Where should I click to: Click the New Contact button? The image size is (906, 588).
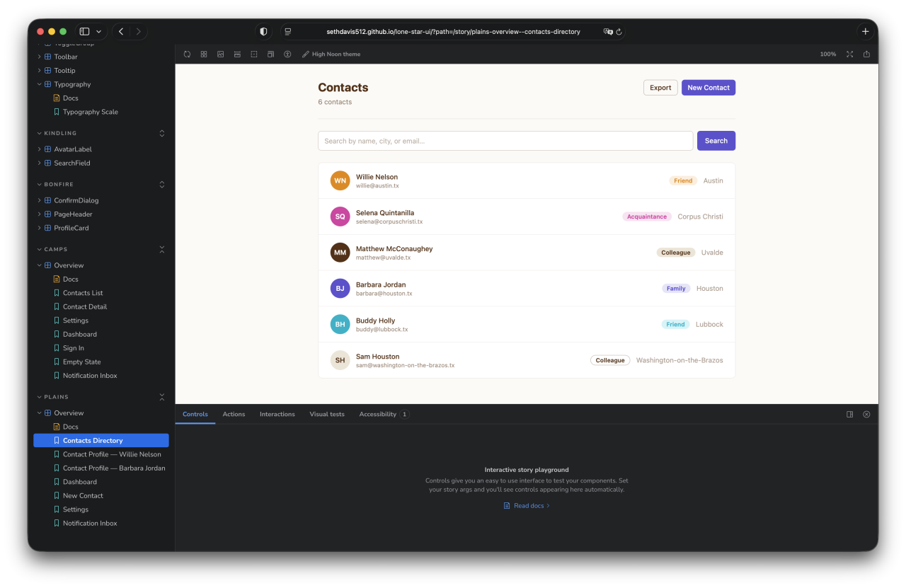708,87
